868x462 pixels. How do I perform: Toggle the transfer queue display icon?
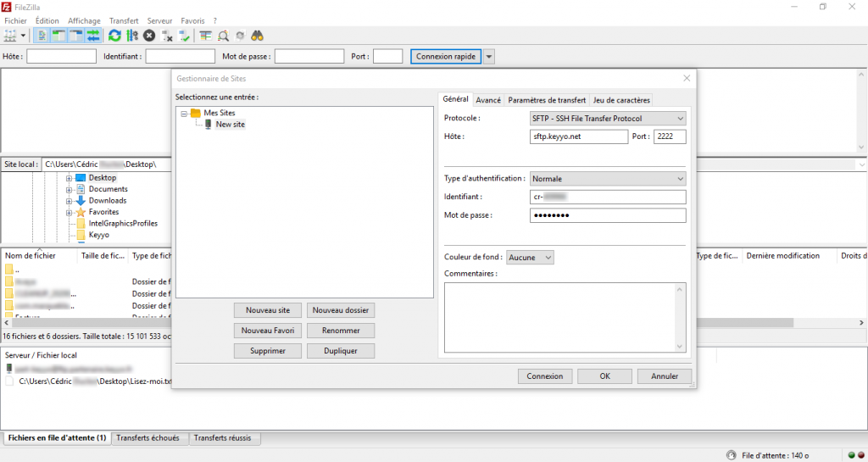click(x=93, y=36)
